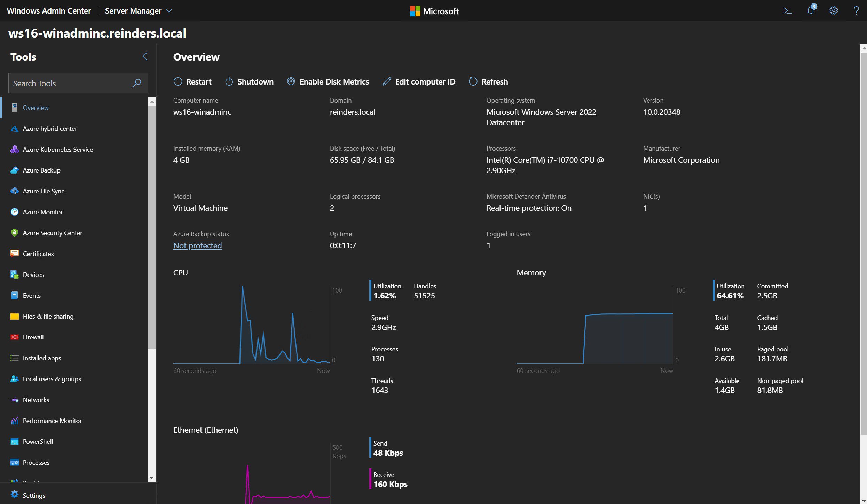Click Edit computer ID

point(419,82)
